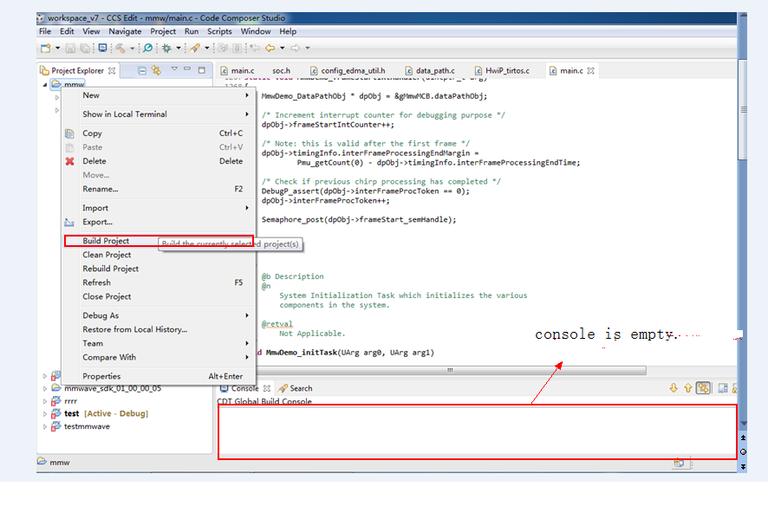Toggle Link with Editor in Project Explorer
Viewport: 768px width, 532px height.
156,70
